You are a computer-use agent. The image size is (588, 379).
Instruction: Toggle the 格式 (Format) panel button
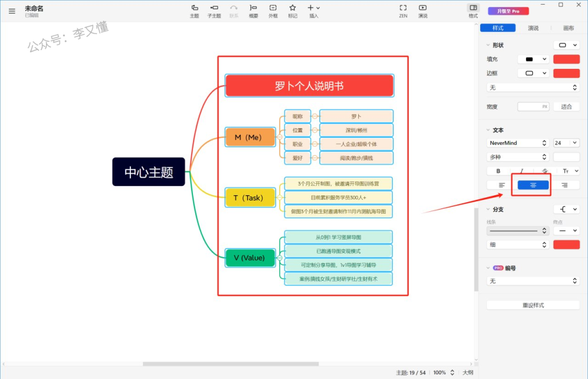473,10
